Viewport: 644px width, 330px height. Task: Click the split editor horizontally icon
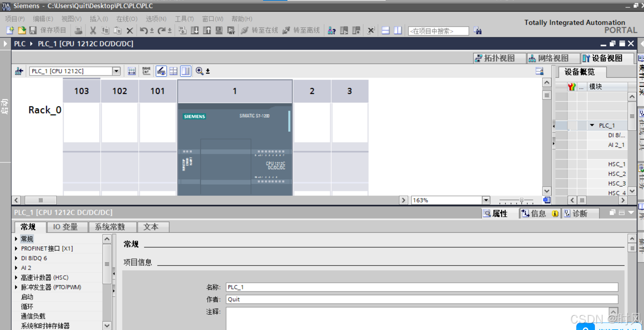[x=386, y=30]
